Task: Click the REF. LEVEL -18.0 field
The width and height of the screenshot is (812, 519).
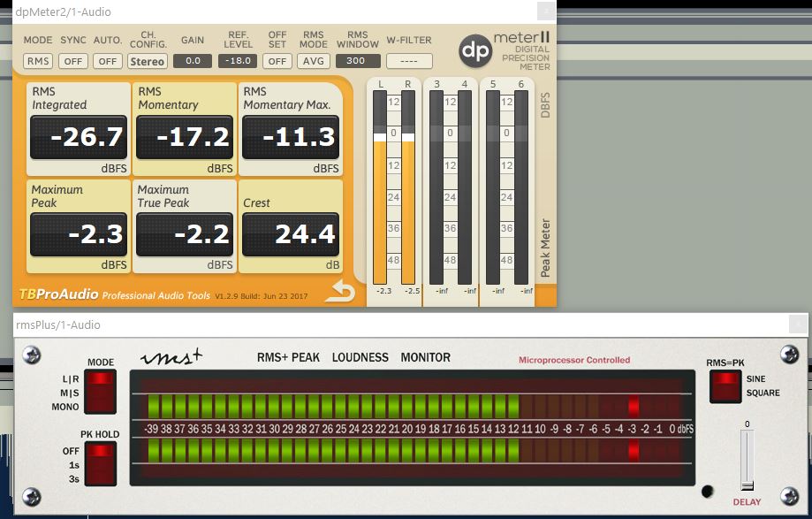Action: pos(238,61)
